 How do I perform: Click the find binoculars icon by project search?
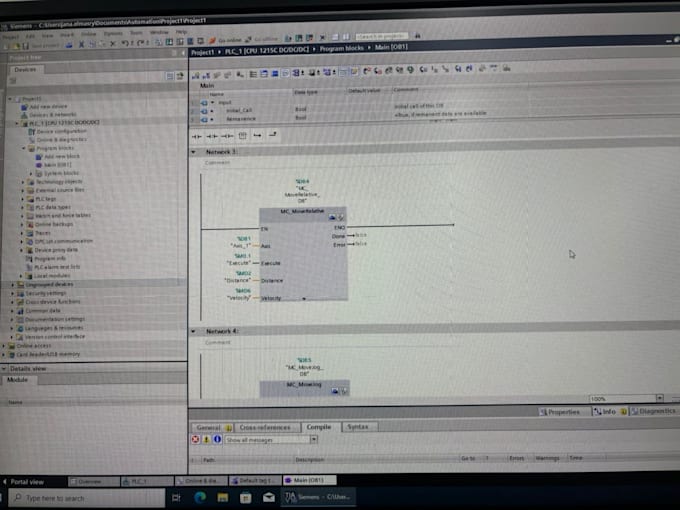click(418, 36)
